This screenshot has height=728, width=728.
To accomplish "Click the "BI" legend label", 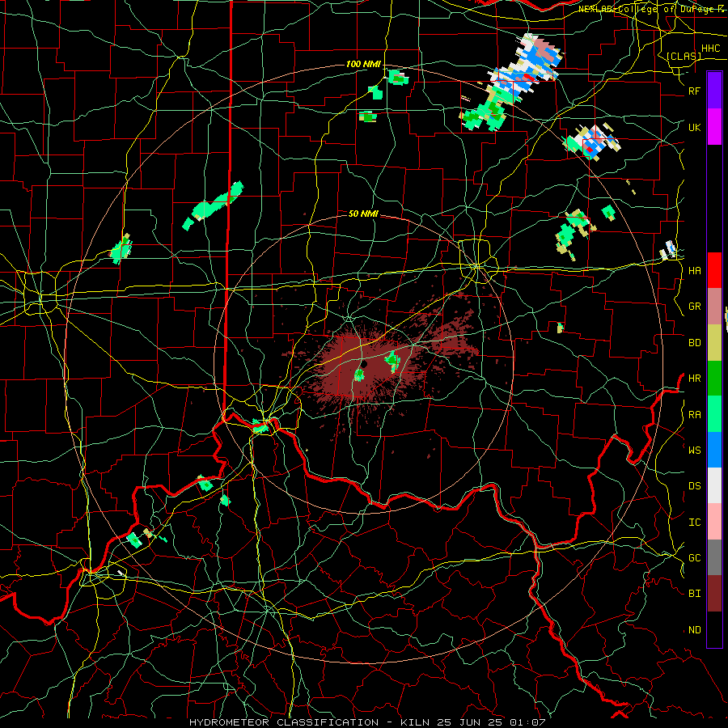I will coord(694,594).
